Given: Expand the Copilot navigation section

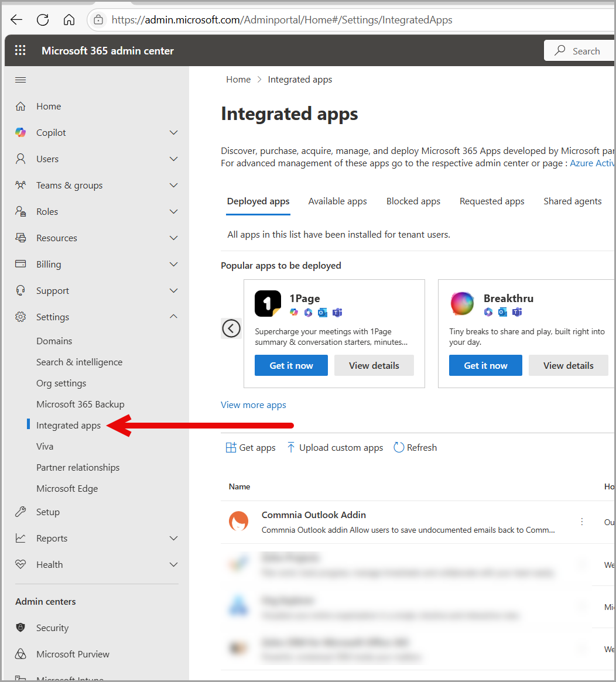Looking at the screenshot, I should [173, 132].
